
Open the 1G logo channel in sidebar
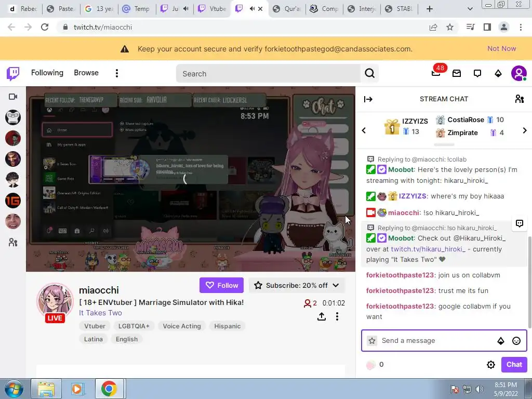13,201
